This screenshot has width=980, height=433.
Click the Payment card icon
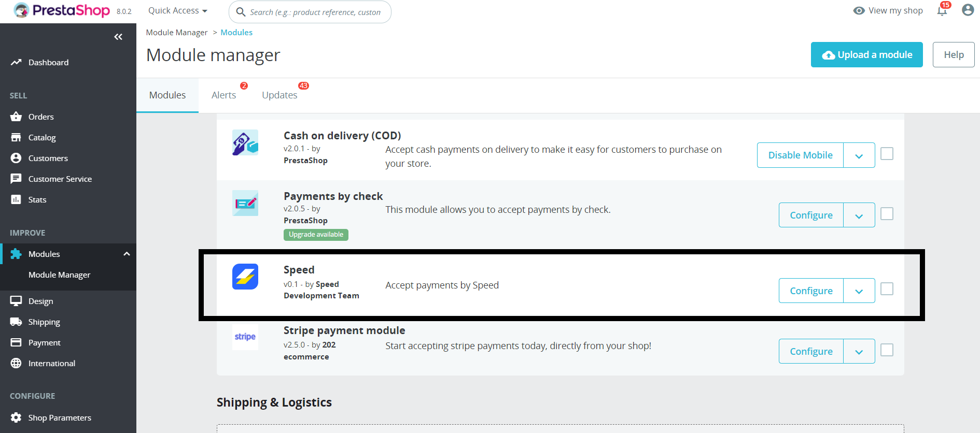[x=16, y=342]
